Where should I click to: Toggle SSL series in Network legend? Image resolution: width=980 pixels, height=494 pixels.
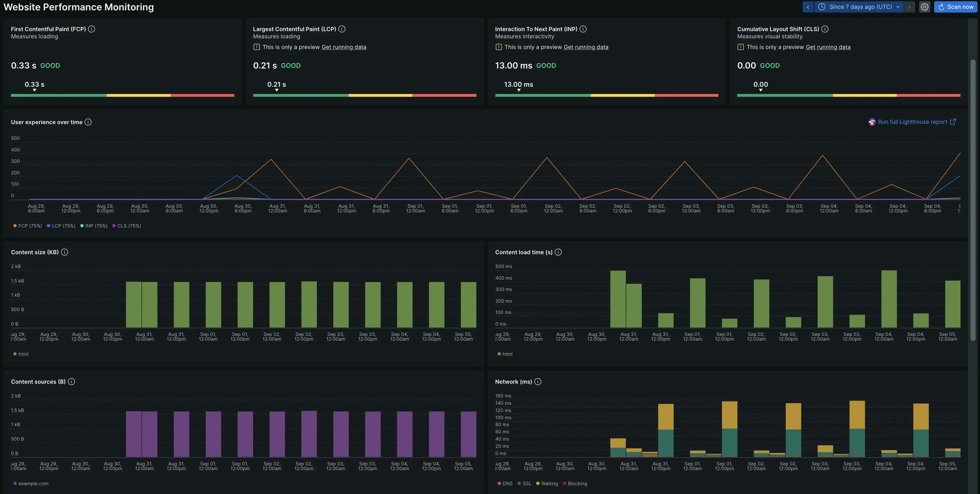[x=526, y=484]
